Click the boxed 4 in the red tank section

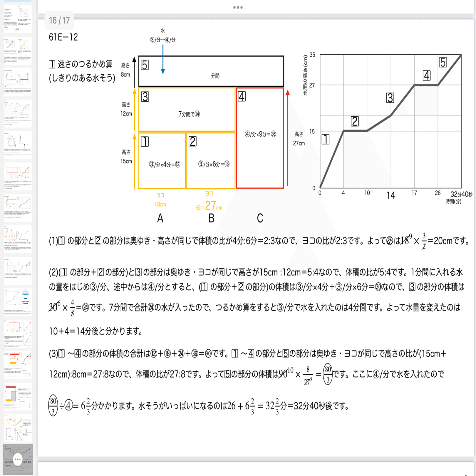(x=242, y=96)
